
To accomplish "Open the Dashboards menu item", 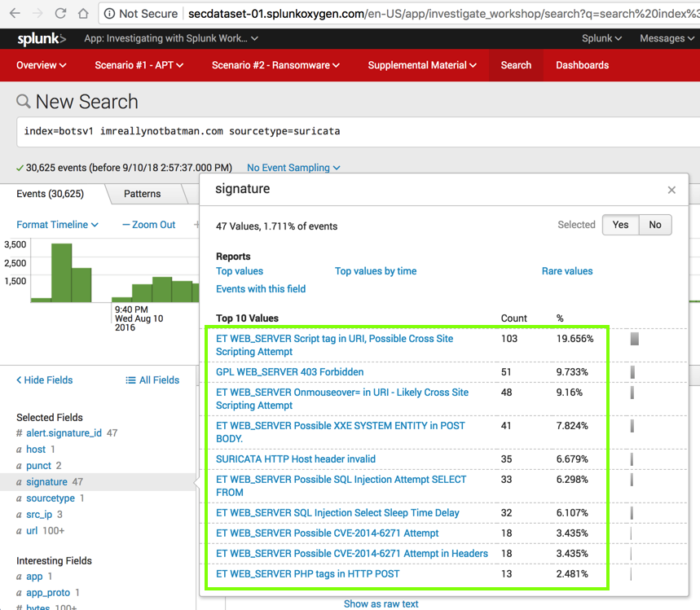I will coord(582,65).
